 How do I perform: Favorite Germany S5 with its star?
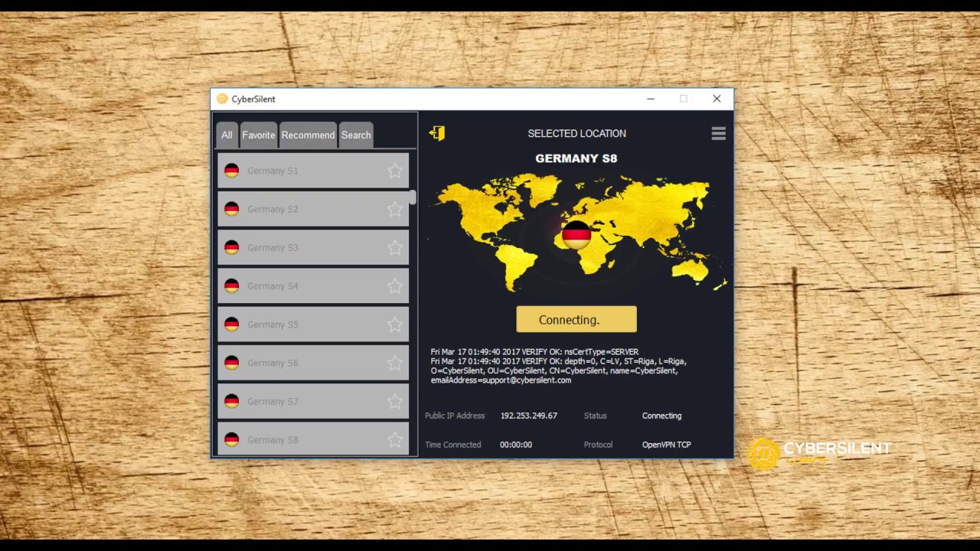point(395,324)
